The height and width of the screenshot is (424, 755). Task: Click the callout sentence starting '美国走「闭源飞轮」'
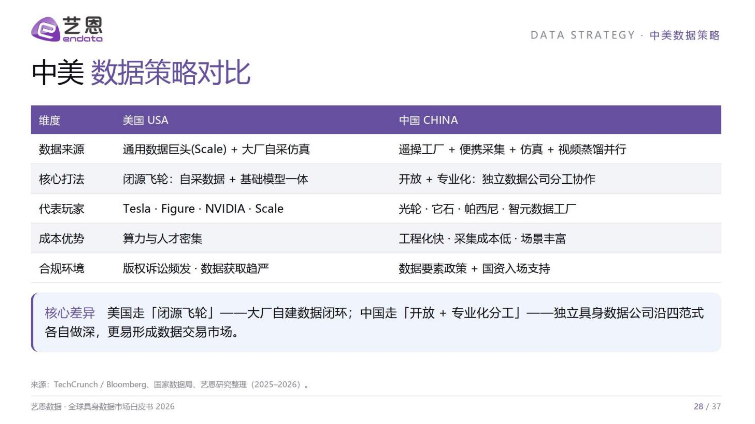tap(405, 313)
